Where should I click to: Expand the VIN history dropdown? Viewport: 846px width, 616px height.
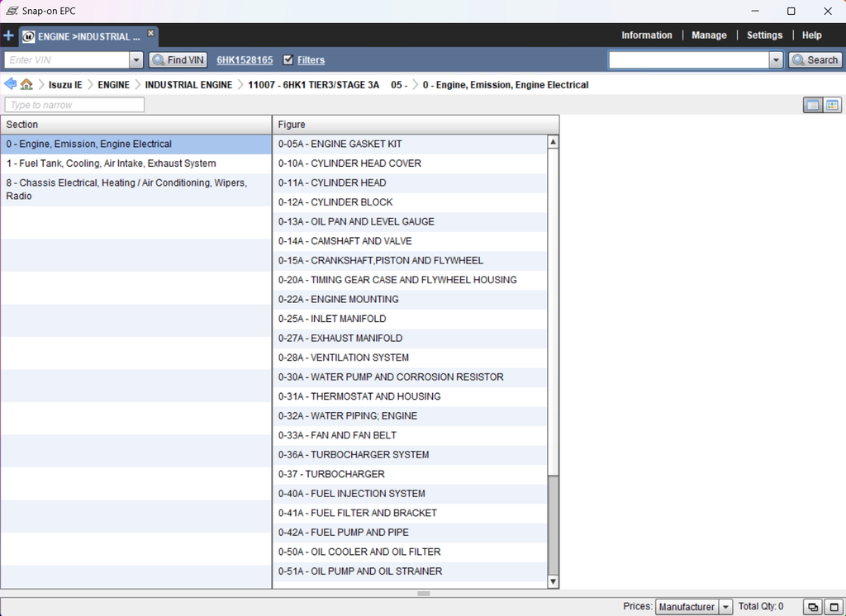(x=136, y=60)
